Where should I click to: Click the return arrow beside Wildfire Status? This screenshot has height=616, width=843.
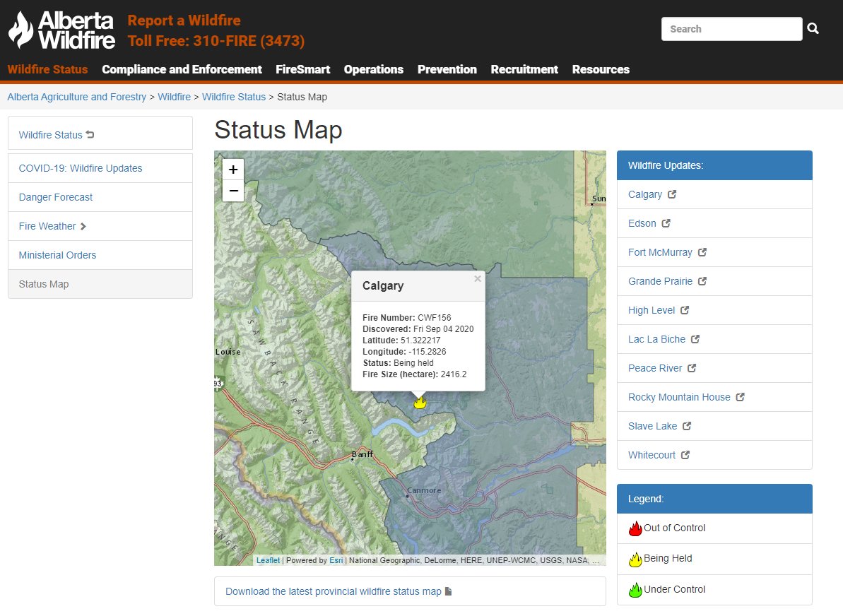tap(90, 134)
